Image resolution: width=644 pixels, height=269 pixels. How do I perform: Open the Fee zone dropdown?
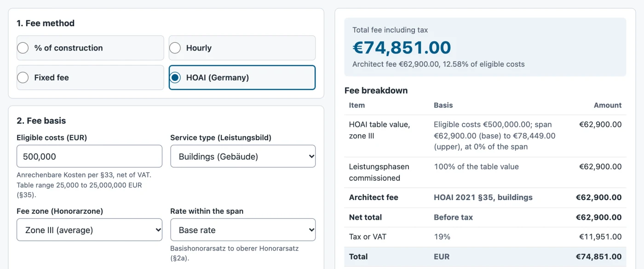pyautogui.click(x=89, y=230)
